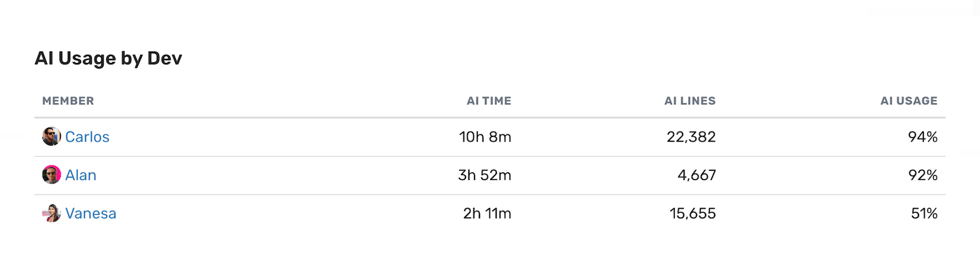Click Carlos's 10h 8m AI time

pos(485,137)
